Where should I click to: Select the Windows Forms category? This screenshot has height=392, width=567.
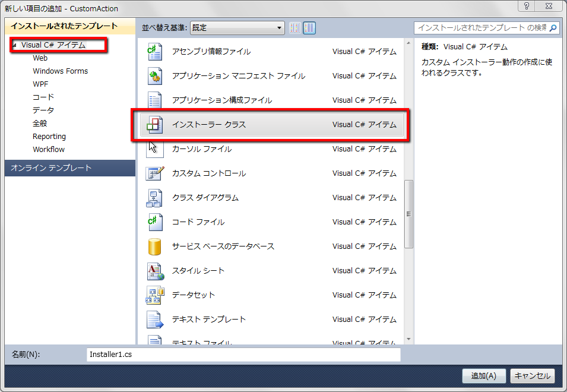(61, 71)
